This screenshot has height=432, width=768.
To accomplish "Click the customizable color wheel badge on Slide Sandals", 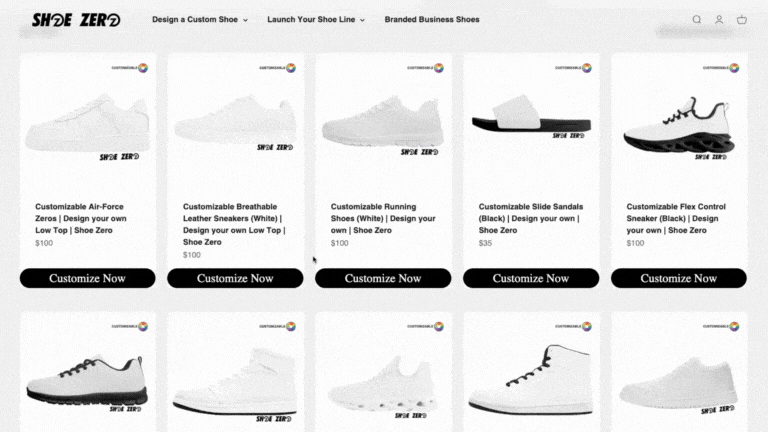I will point(586,68).
